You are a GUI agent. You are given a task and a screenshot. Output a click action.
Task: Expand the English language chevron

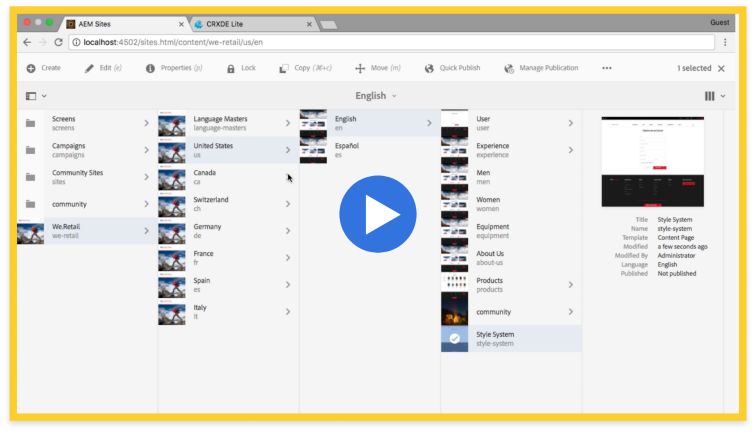click(x=429, y=123)
